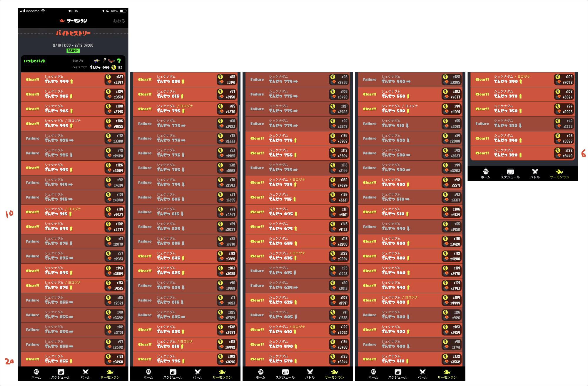Tap the スケジュール icon in the second screenshot

(173, 372)
